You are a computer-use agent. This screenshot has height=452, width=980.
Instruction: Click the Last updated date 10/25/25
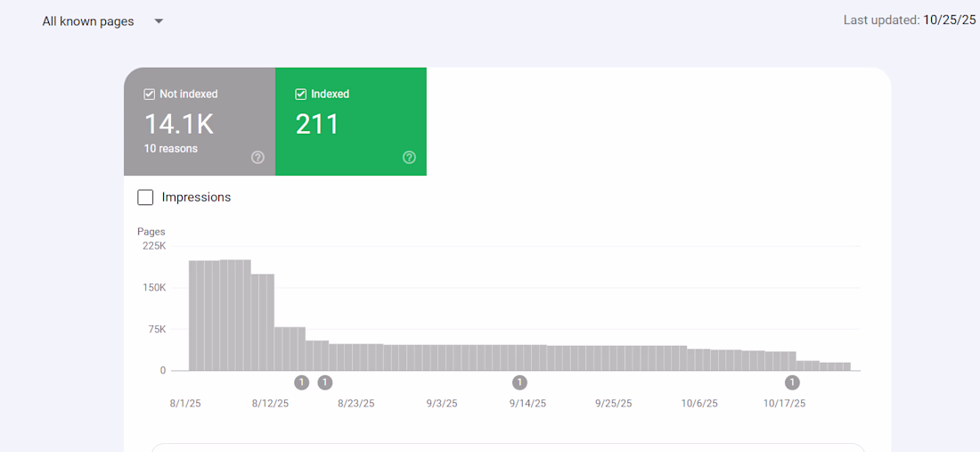949,20
